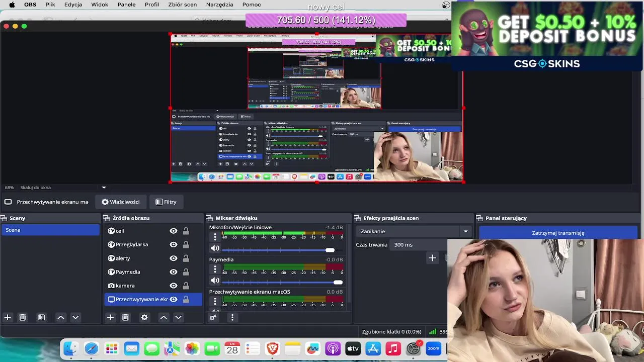Hide the cell source eye icon
The image size is (644, 362).
point(174,231)
